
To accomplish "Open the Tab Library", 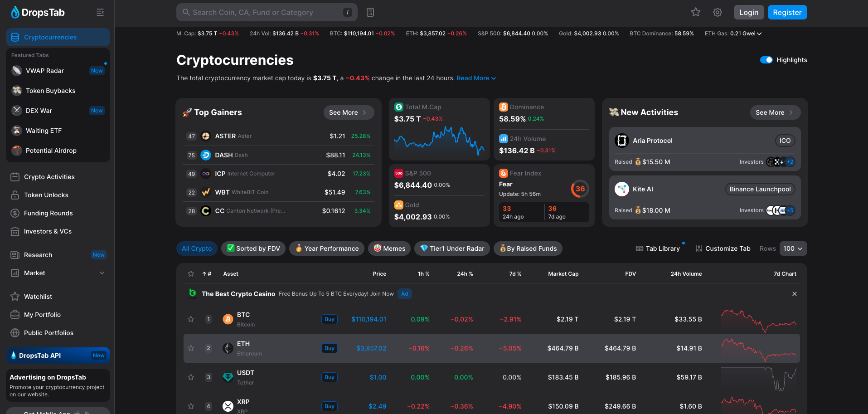I will 658,248.
